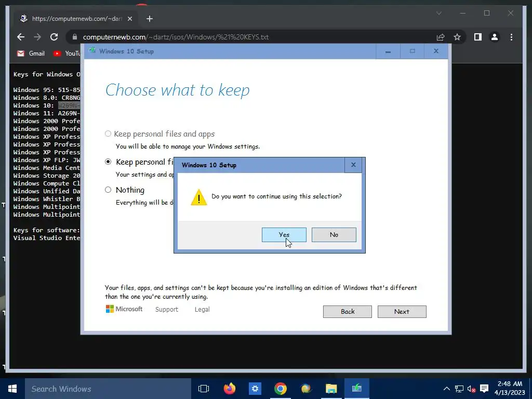Screen dimensions: 532x399
Task: Launch Firefox from the taskbar
Action: tap(230, 389)
